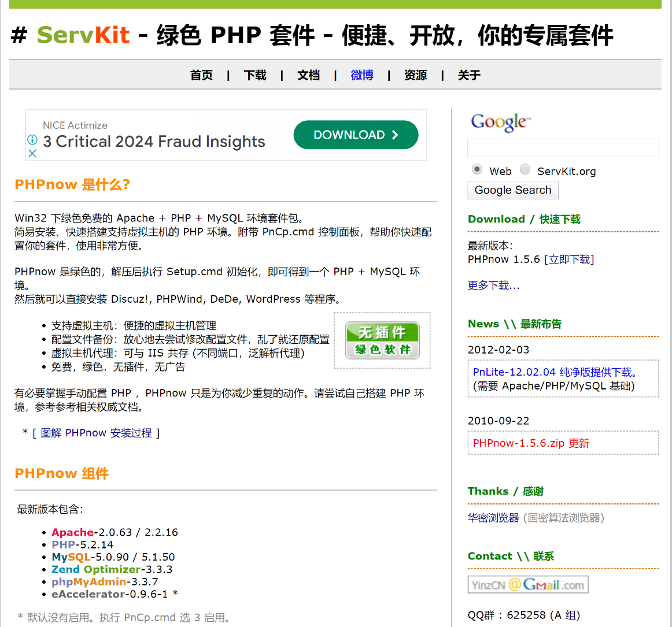Viewport: 672px width, 627px height.
Task: Open the 关于 nav item
Action: [x=469, y=75]
